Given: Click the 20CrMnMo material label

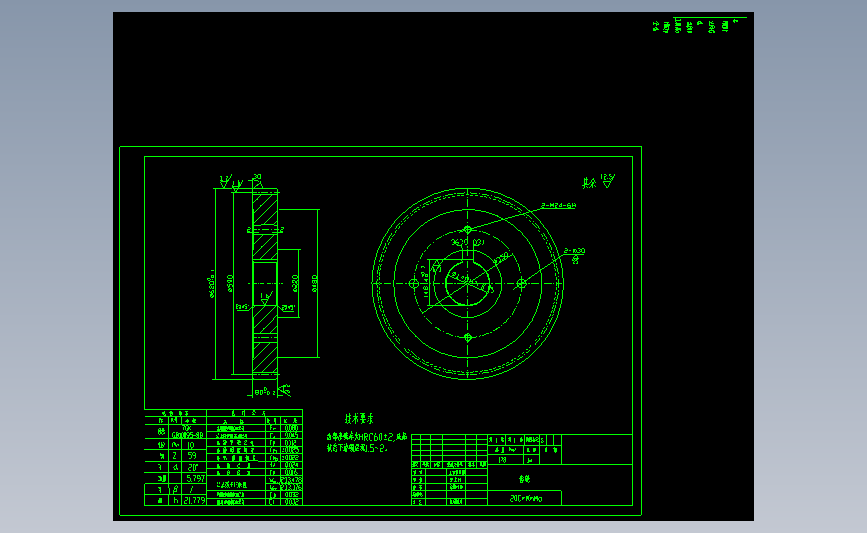Looking at the screenshot, I should [525, 499].
